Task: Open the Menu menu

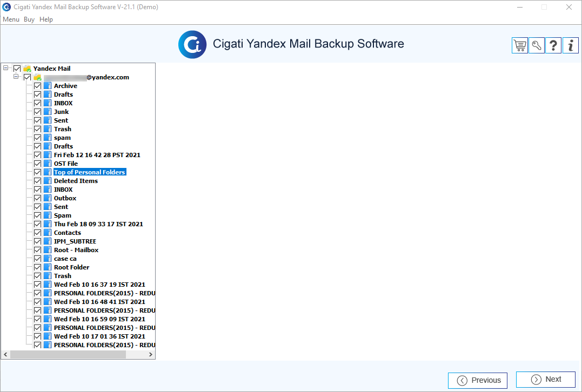Action: click(x=11, y=19)
